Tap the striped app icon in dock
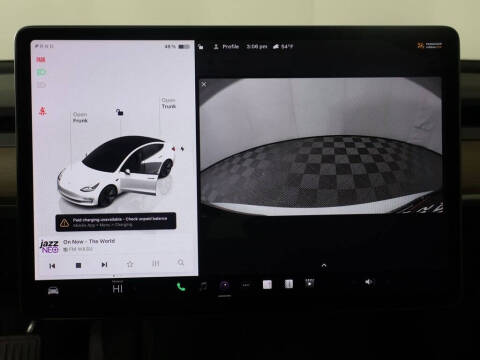 [289, 284]
